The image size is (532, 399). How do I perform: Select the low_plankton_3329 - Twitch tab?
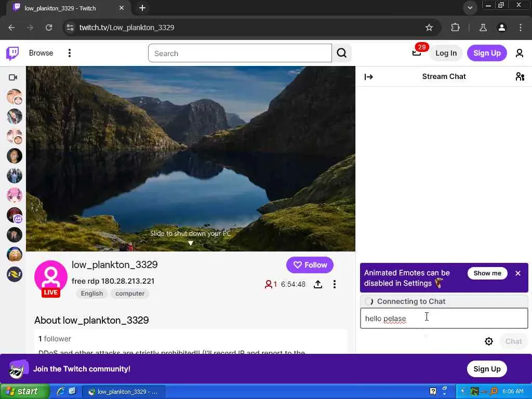(x=68, y=8)
